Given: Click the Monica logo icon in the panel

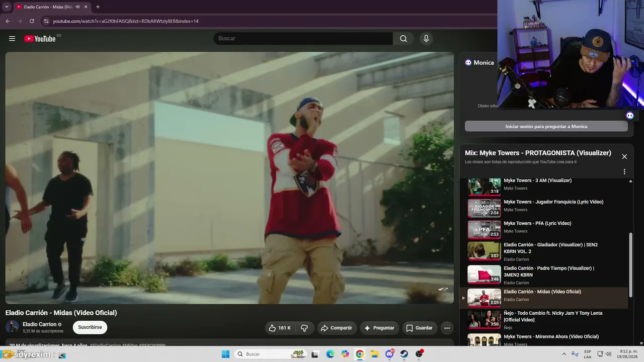Looking at the screenshot, I should (x=468, y=63).
